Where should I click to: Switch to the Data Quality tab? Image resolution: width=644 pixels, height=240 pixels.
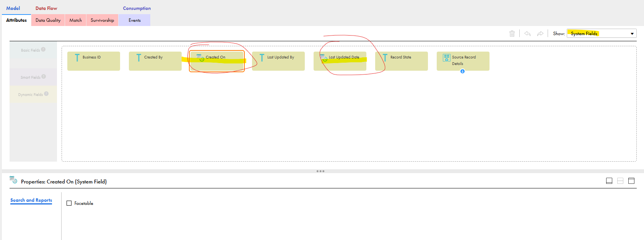click(x=48, y=20)
